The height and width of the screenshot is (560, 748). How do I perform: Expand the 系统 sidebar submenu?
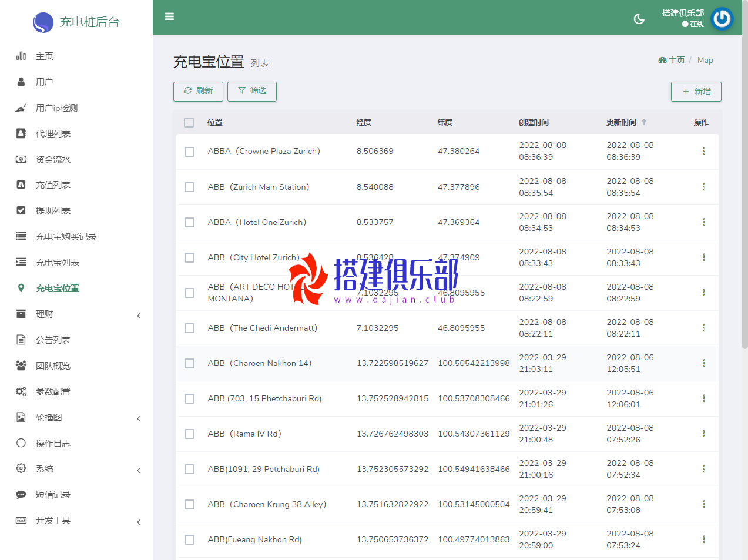point(139,470)
